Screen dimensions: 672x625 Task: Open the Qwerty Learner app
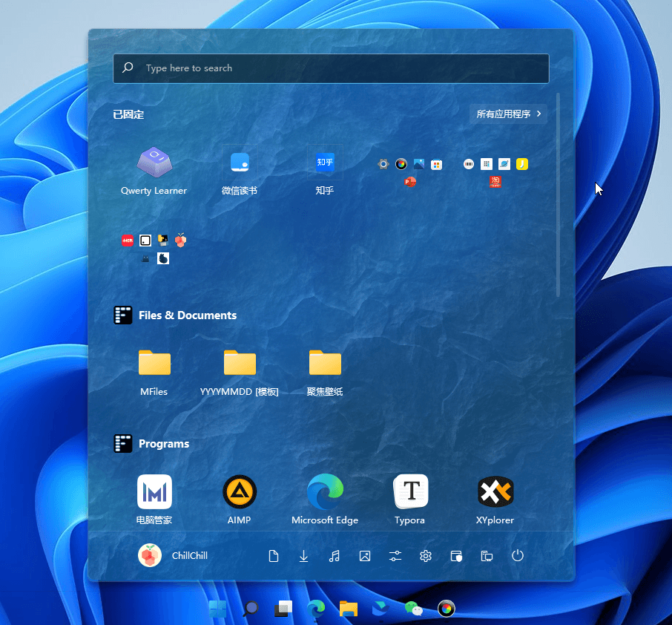[154, 171]
